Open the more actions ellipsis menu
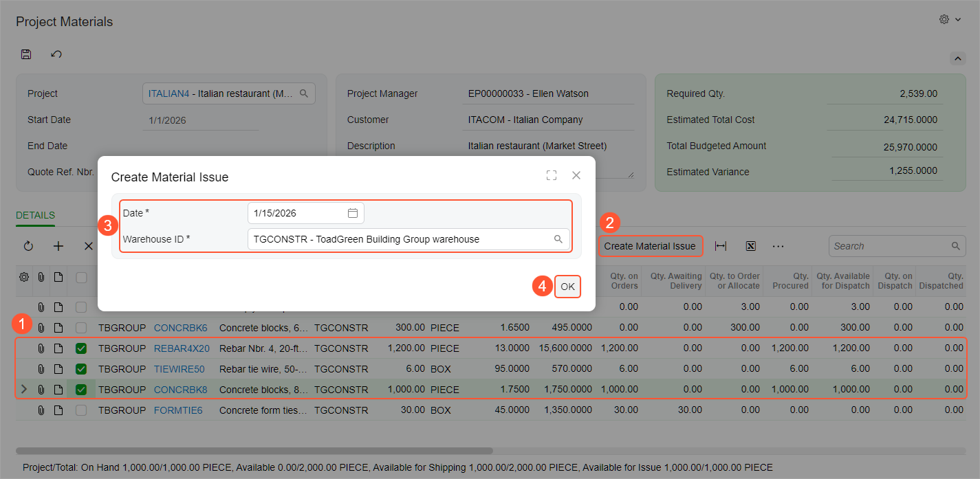The height and width of the screenshot is (479, 980). [x=778, y=246]
